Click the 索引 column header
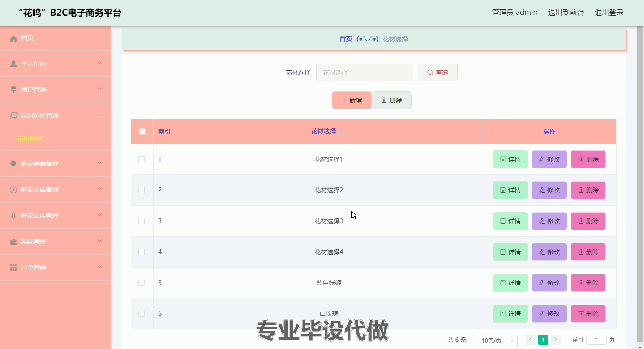This screenshot has height=349, width=644. pyautogui.click(x=164, y=132)
